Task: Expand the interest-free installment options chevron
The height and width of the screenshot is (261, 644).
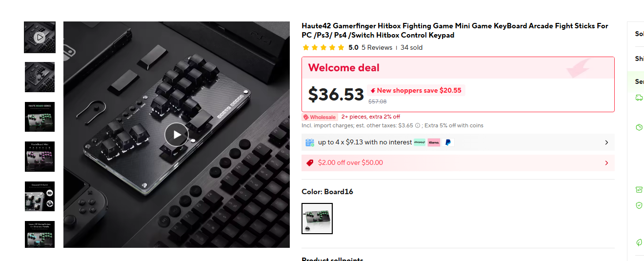Action: click(606, 142)
